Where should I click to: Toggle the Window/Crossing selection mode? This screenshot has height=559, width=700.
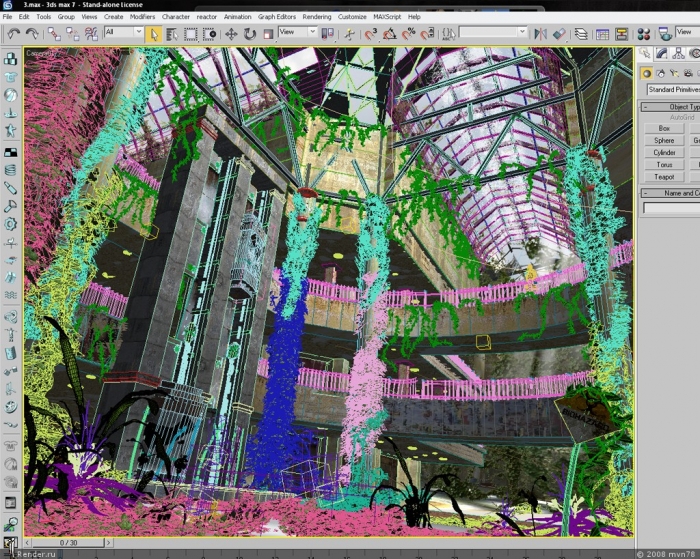[209, 34]
